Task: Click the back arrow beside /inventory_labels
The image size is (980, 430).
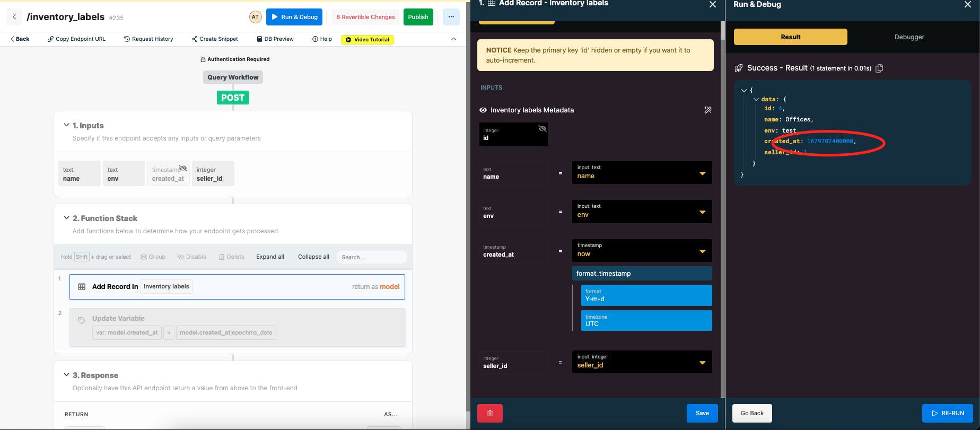Action: [14, 17]
